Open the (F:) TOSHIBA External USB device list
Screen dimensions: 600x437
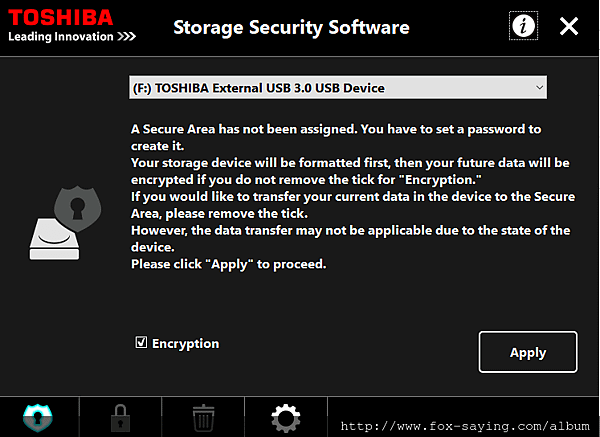click(x=338, y=88)
